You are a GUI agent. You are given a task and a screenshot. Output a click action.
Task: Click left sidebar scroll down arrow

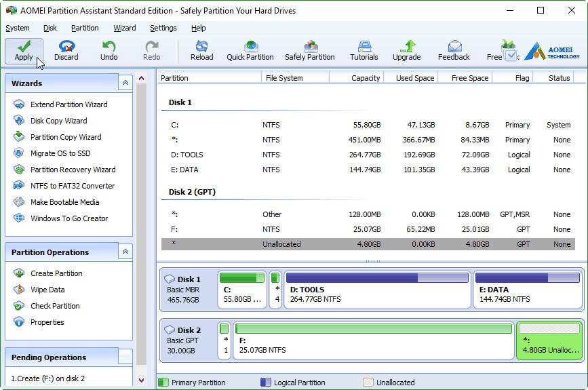click(141, 380)
